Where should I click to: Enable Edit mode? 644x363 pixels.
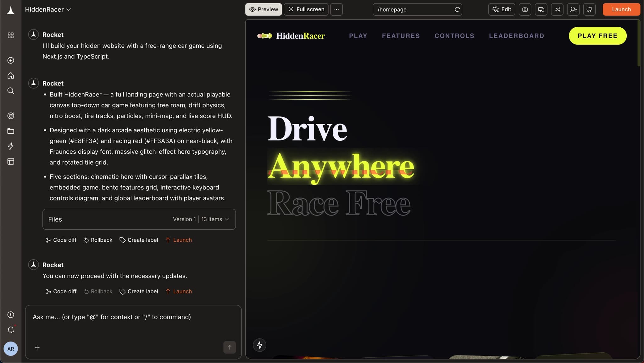pyautogui.click(x=502, y=9)
